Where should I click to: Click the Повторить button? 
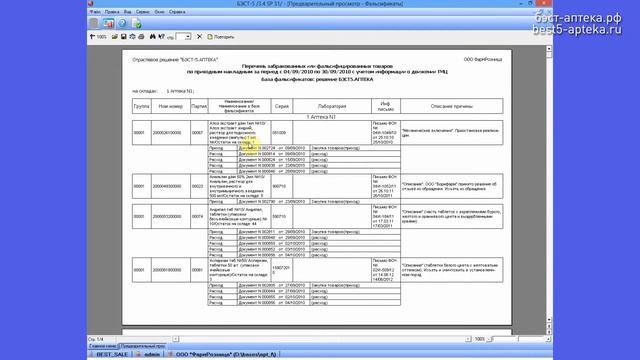(x=221, y=37)
